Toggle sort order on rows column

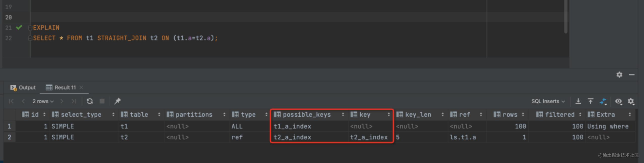point(523,115)
